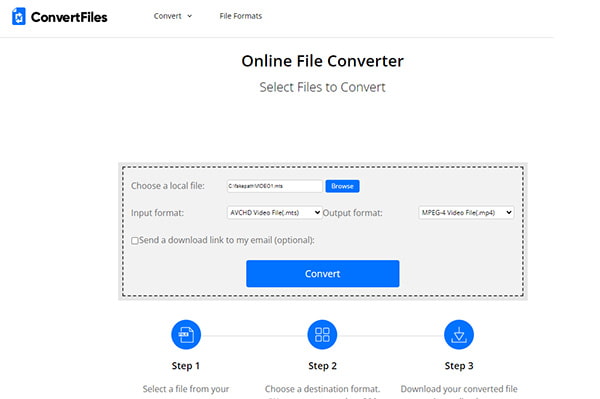Click the Step 1 file icon
Viewport: 600px width, 399px height.
[186, 335]
